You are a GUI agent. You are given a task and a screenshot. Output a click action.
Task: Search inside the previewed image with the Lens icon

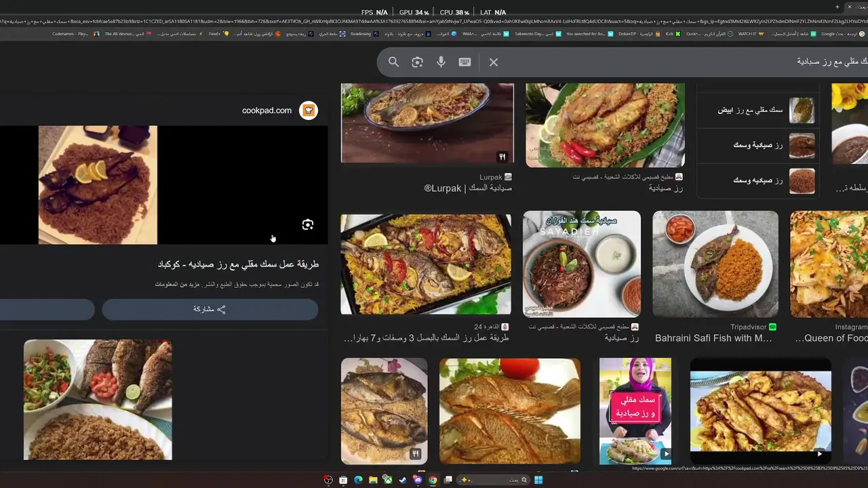point(308,224)
